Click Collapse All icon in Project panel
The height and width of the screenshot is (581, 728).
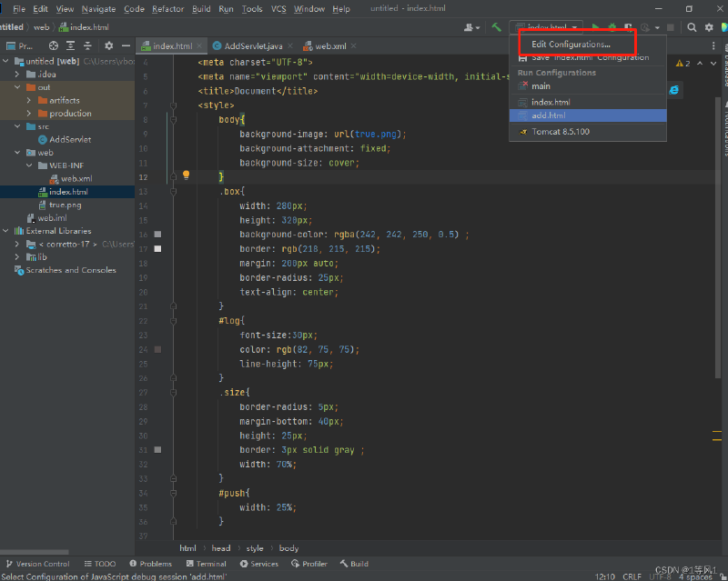[x=87, y=45]
